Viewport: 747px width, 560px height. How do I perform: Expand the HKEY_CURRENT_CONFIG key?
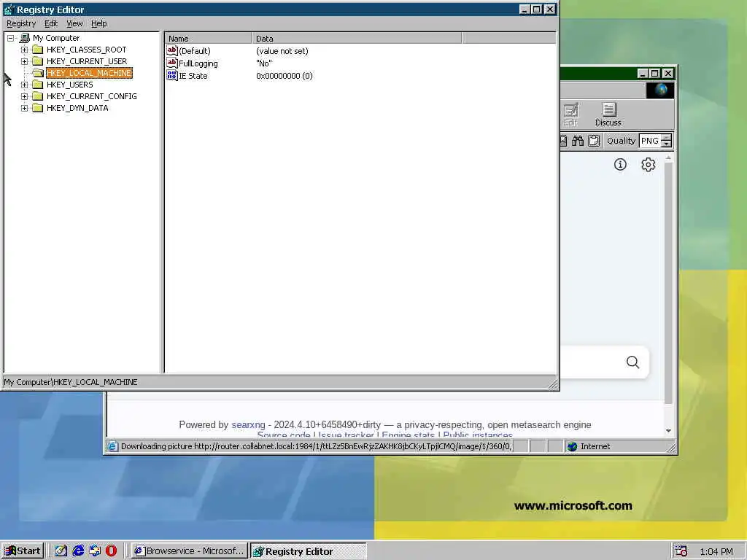pos(24,96)
